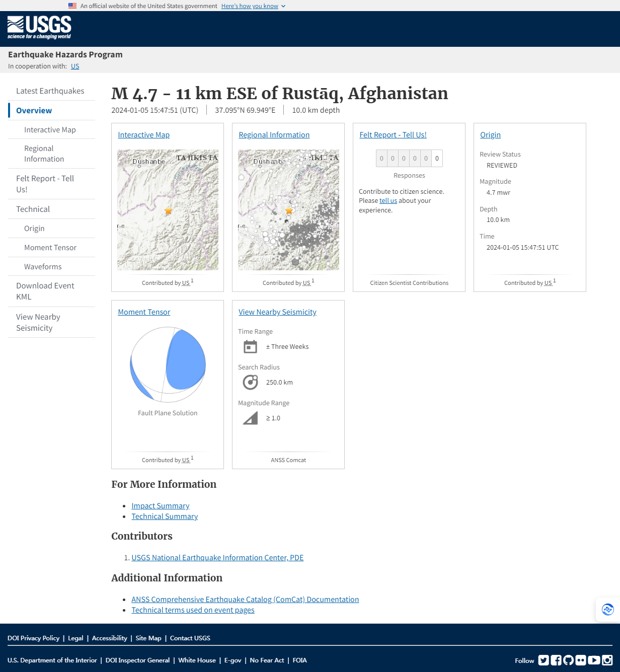Screen dimensions: 620x672
Task: Open U.S. Department of the Interior link
Action: pyautogui.click(x=52, y=660)
